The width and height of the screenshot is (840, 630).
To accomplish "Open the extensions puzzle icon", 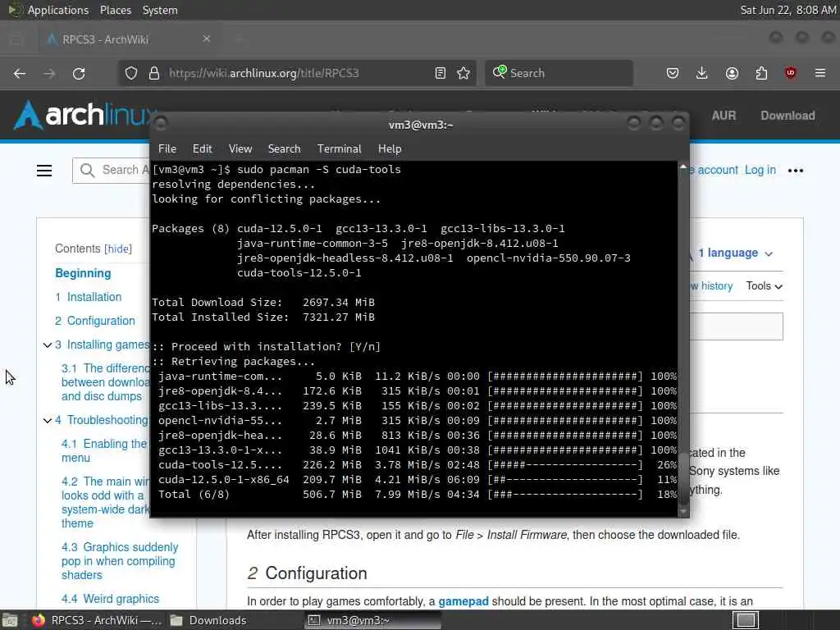I will [761, 73].
